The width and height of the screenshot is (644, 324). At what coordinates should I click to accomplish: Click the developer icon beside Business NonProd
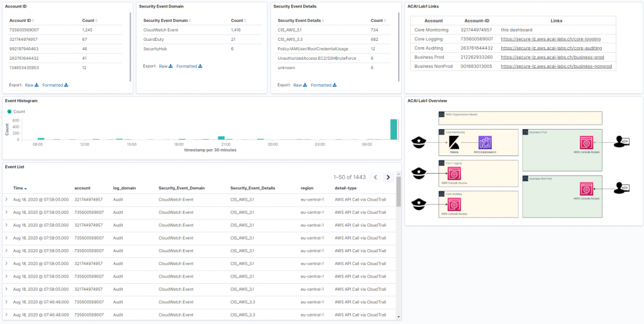click(x=621, y=189)
